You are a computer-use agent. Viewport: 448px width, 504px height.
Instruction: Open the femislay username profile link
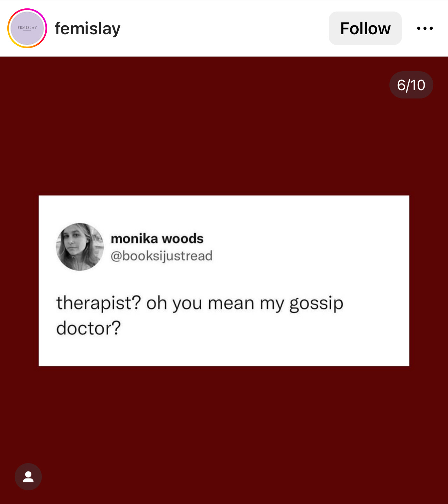pos(88,29)
